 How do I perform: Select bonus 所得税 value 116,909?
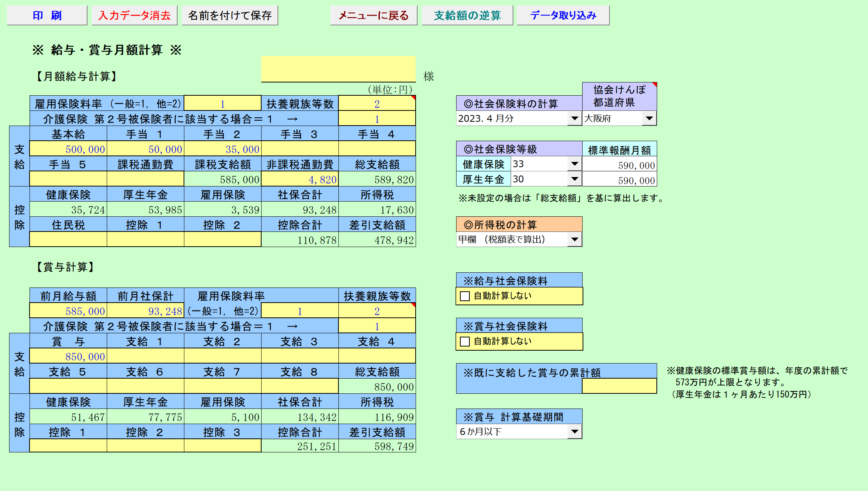click(x=377, y=416)
